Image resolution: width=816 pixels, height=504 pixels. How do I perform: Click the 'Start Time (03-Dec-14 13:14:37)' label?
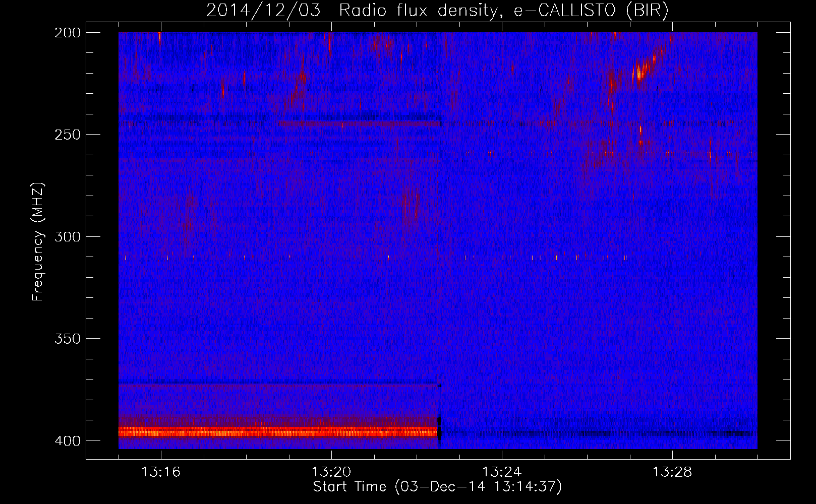pyautogui.click(x=437, y=487)
